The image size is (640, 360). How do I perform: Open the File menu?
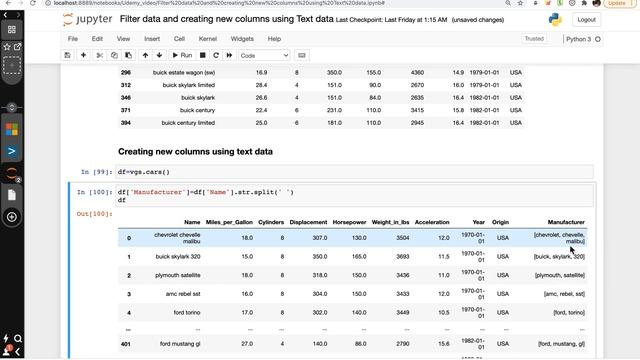(x=73, y=39)
